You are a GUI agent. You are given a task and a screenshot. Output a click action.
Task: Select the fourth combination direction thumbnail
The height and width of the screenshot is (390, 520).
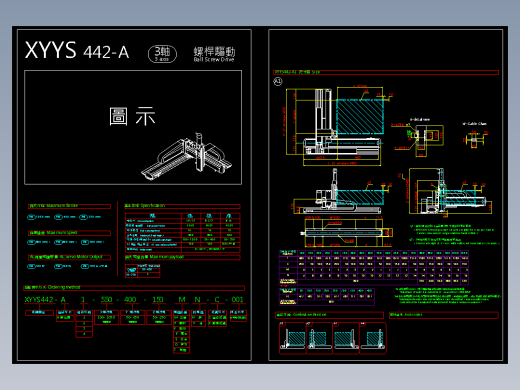click(x=373, y=338)
